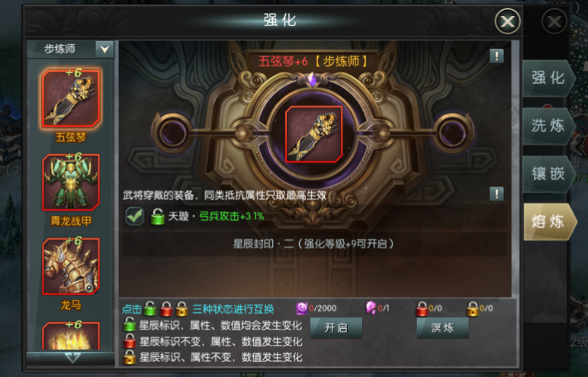
Task: Toggle the checkbox beside 天璇 attribute
Action: tap(135, 216)
